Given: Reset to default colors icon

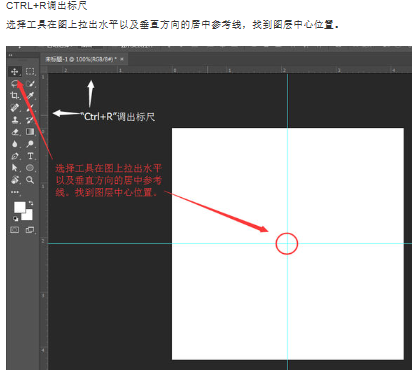Looking at the screenshot, I should 15,219.
